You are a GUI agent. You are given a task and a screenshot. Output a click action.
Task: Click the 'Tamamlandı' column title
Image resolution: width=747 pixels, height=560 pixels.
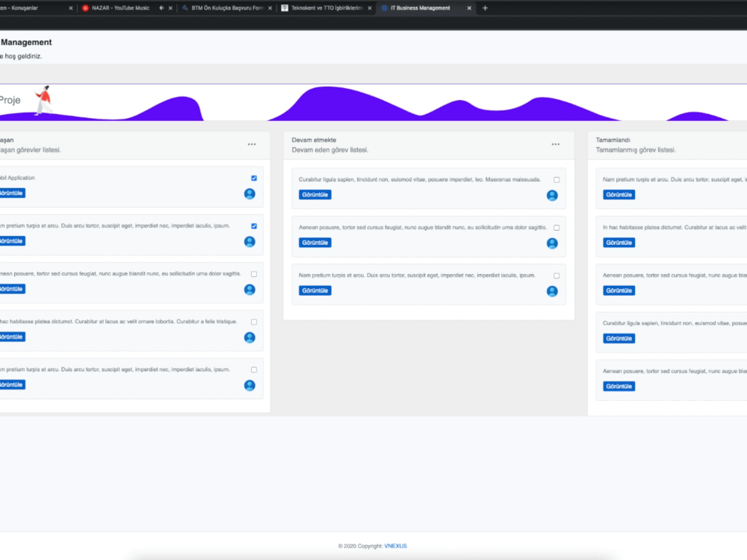[x=613, y=140]
